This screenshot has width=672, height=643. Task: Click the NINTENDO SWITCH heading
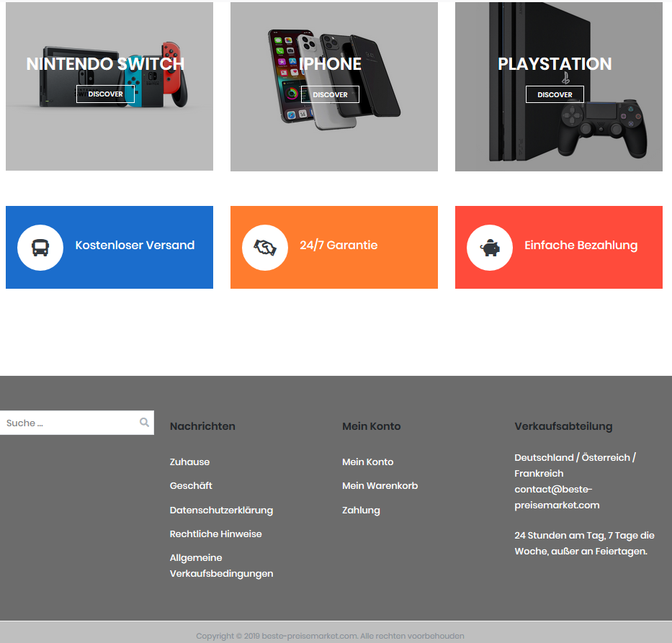click(x=105, y=64)
